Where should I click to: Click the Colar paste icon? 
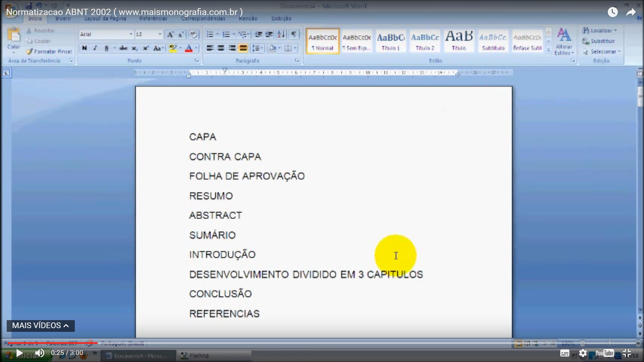[x=14, y=35]
